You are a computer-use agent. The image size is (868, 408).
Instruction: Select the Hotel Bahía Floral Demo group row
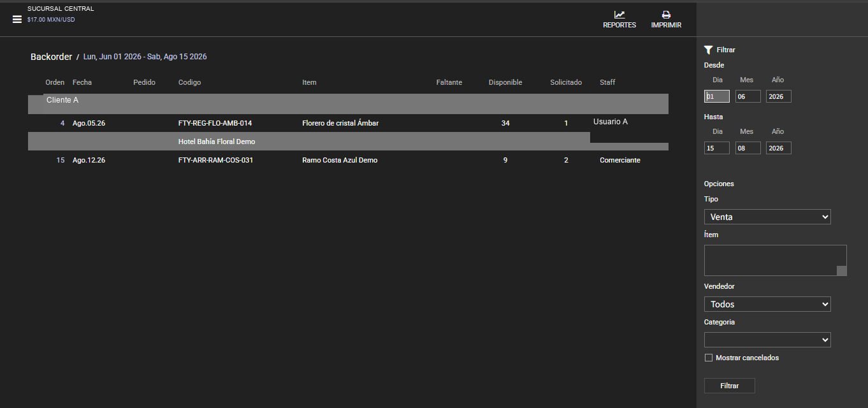(348, 142)
